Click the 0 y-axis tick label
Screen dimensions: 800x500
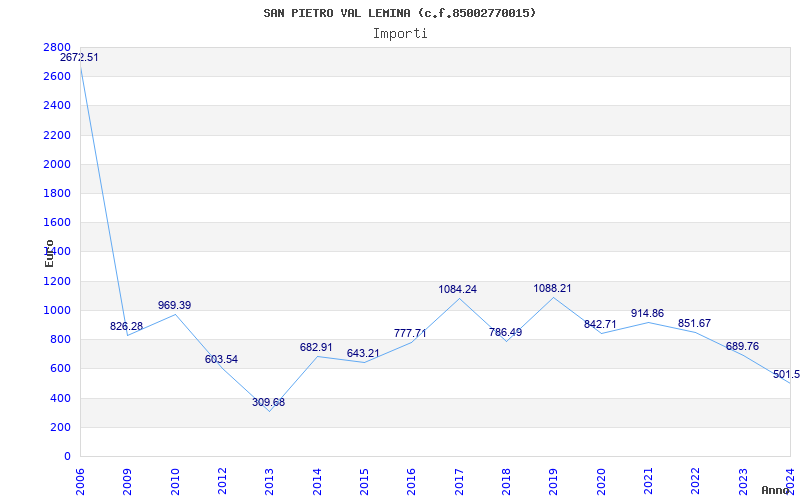[67, 457]
